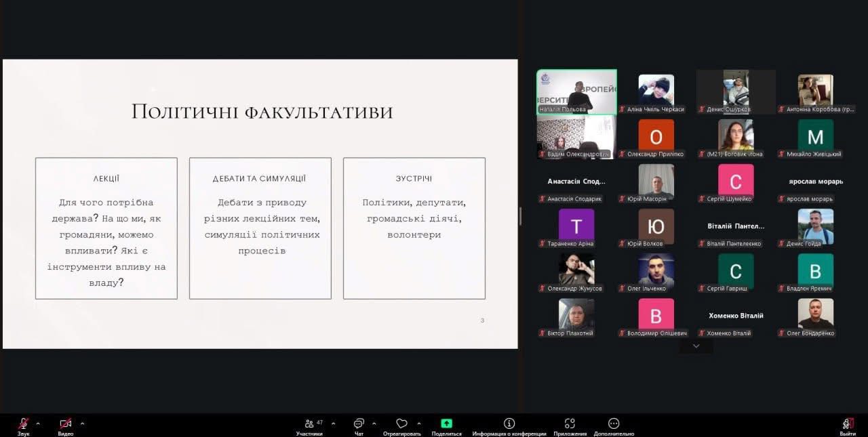Select Тараненко Аріна's purple T avatar tile
The image size is (868, 437).
tap(576, 225)
